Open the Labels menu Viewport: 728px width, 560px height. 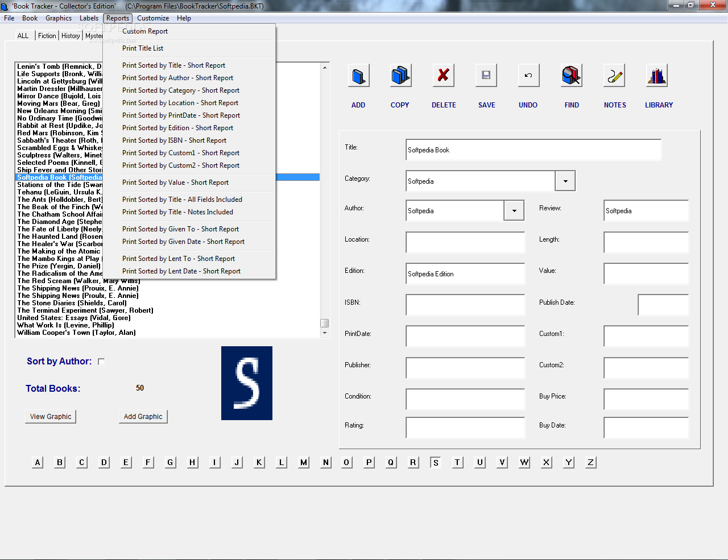pos(89,18)
